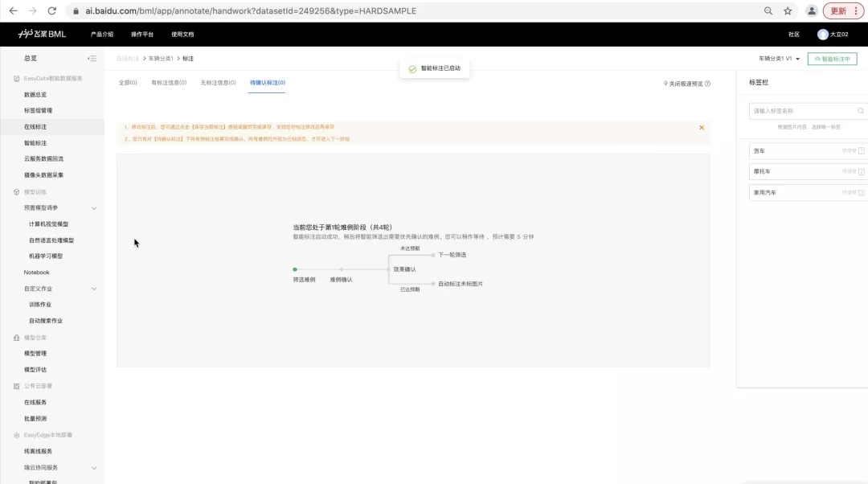Open Notebook in sidebar

pyautogui.click(x=36, y=273)
